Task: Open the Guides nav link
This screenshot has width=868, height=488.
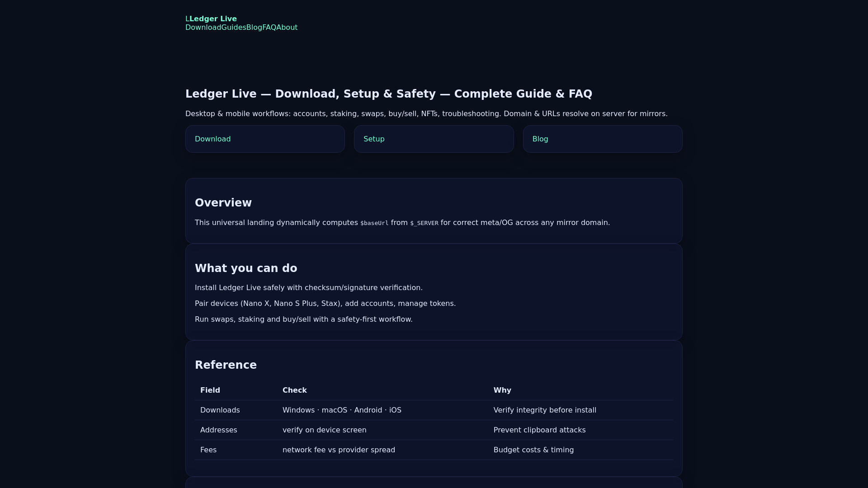Action: (x=234, y=27)
